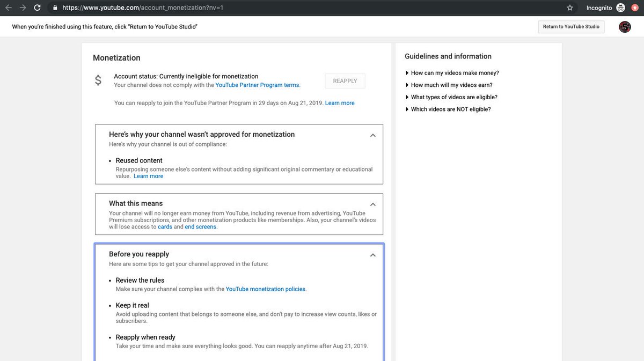Click the Incognito mode icon
Screen dimensions: 644x361
coord(620,8)
